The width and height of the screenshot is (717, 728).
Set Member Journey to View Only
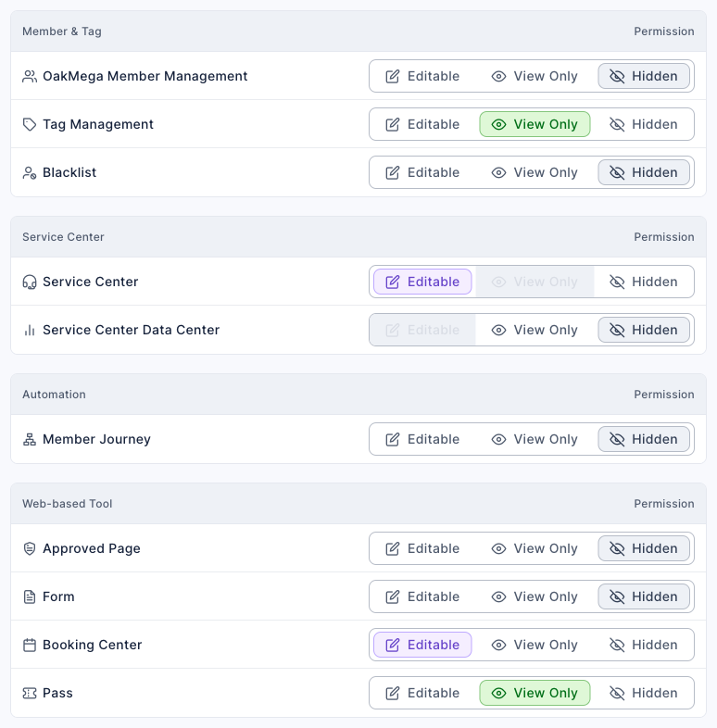535,439
